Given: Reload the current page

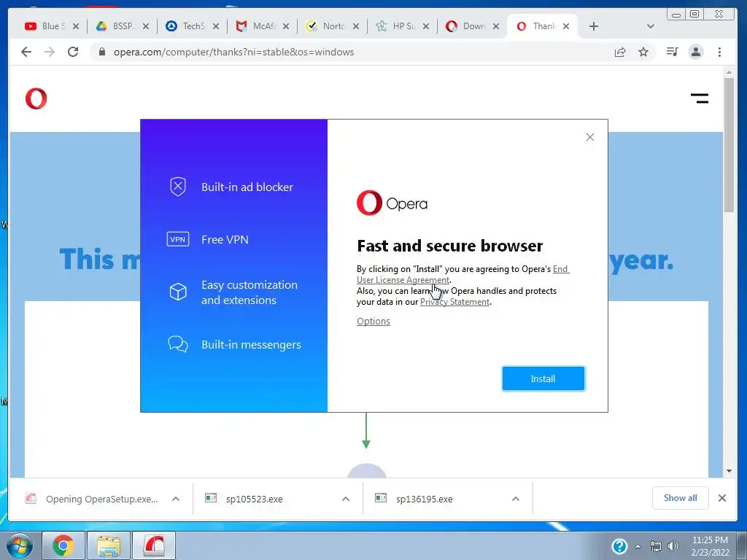Looking at the screenshot, I should 73,52.
